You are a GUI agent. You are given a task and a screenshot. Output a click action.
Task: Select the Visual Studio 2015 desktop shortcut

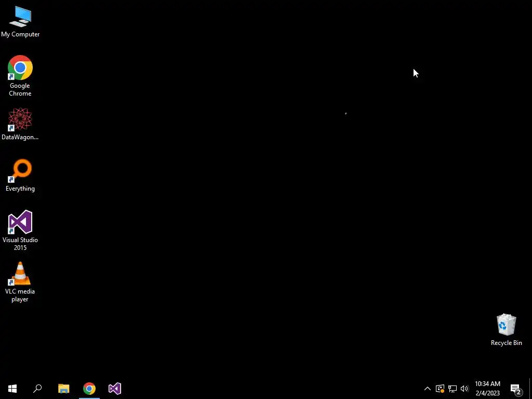[x=20, y=230]
